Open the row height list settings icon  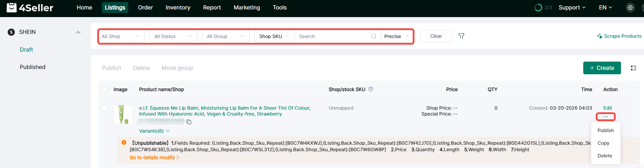pyautogui.click(x=633, y=68)
